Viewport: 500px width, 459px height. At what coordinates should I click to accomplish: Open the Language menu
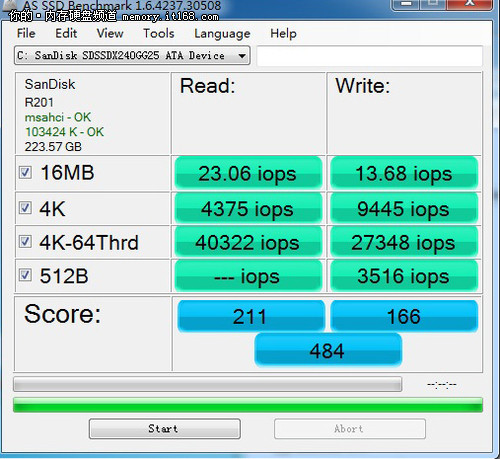(x=222, y=34)
